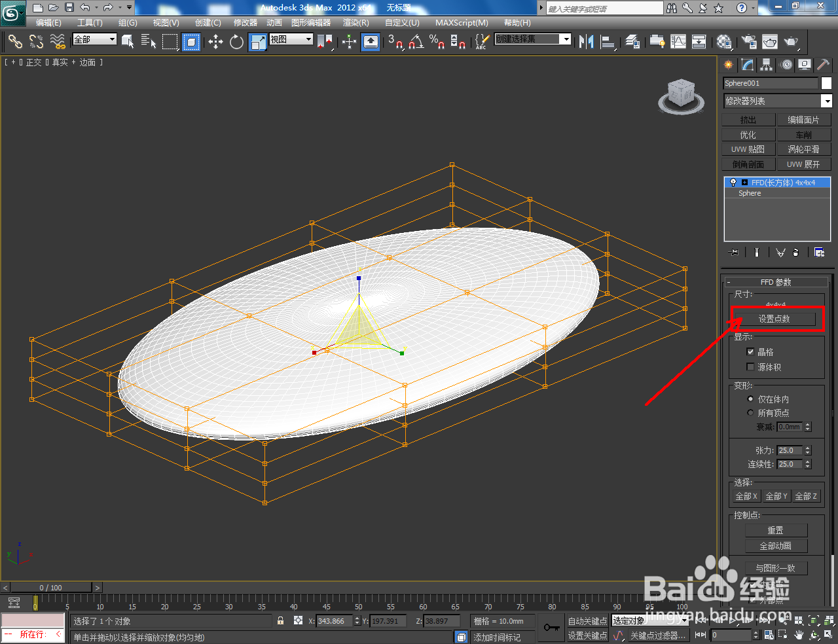Click the Set Keys key icon

coord(551,628)
